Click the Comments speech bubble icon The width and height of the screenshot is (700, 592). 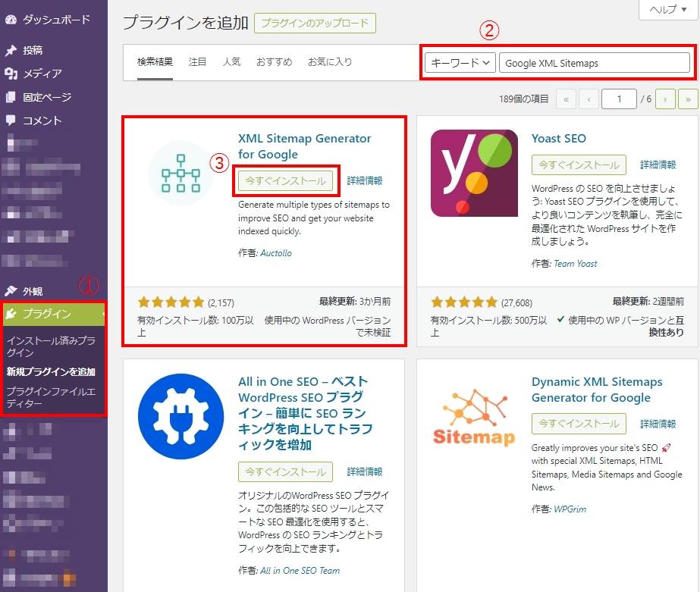tap(11, 121)
